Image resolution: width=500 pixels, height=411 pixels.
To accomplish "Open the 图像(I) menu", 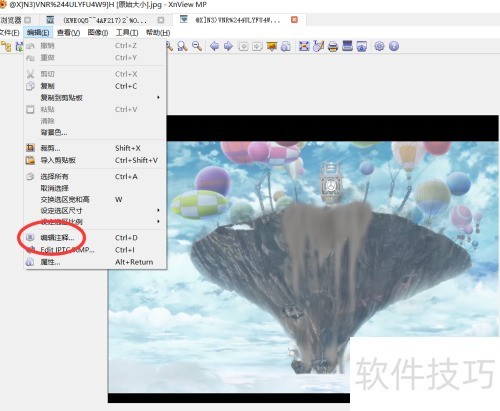I will (x=98, y=33).
